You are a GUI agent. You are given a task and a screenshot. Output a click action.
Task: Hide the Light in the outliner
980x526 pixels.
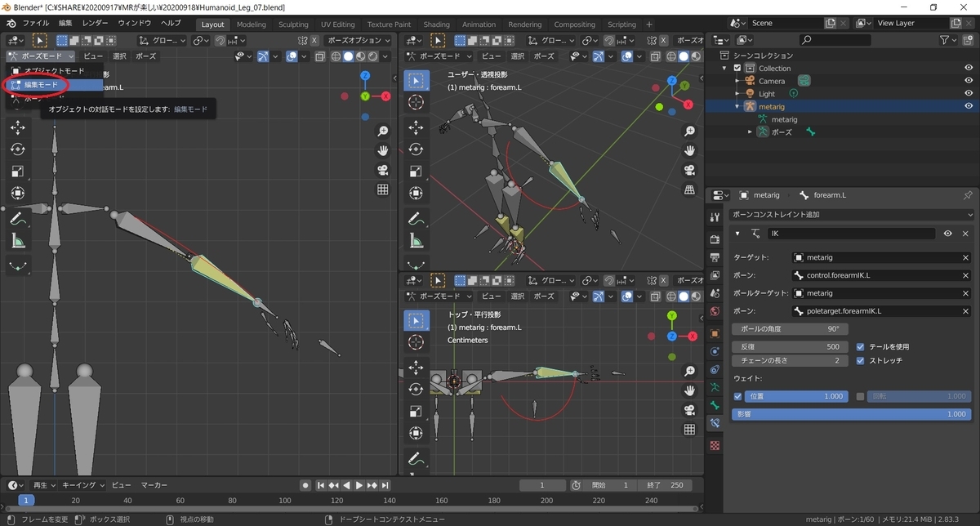969,94
